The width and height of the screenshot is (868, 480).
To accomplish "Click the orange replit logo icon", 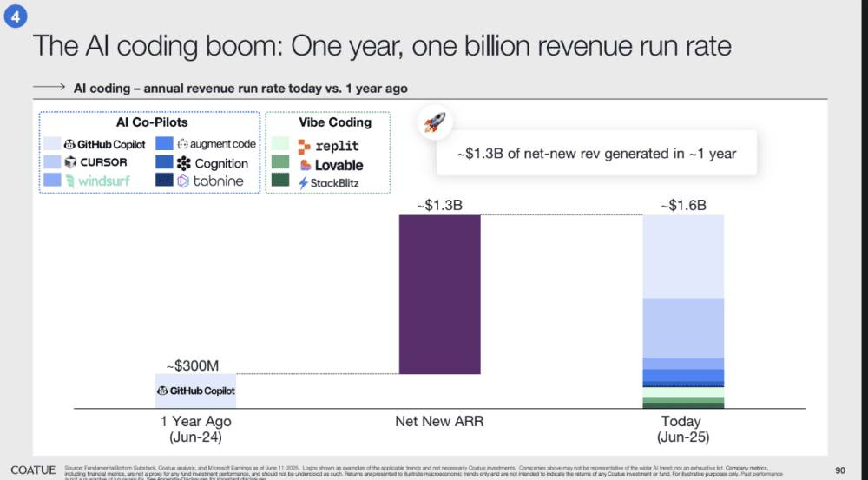I will (304, 146).
